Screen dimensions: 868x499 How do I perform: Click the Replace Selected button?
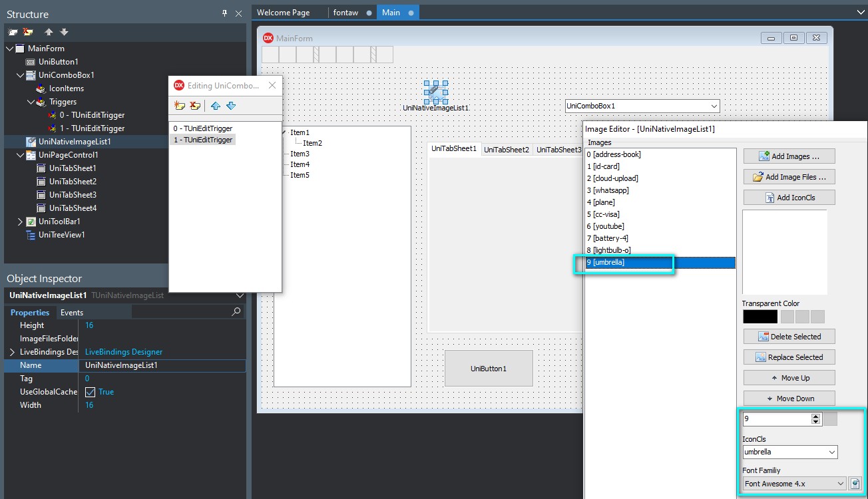click(789, 357)
